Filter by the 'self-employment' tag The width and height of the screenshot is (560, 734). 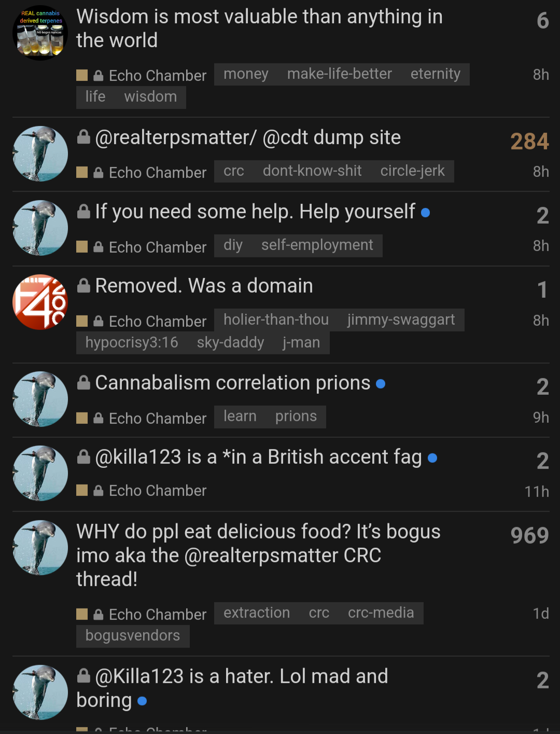(x=317, y=245)
